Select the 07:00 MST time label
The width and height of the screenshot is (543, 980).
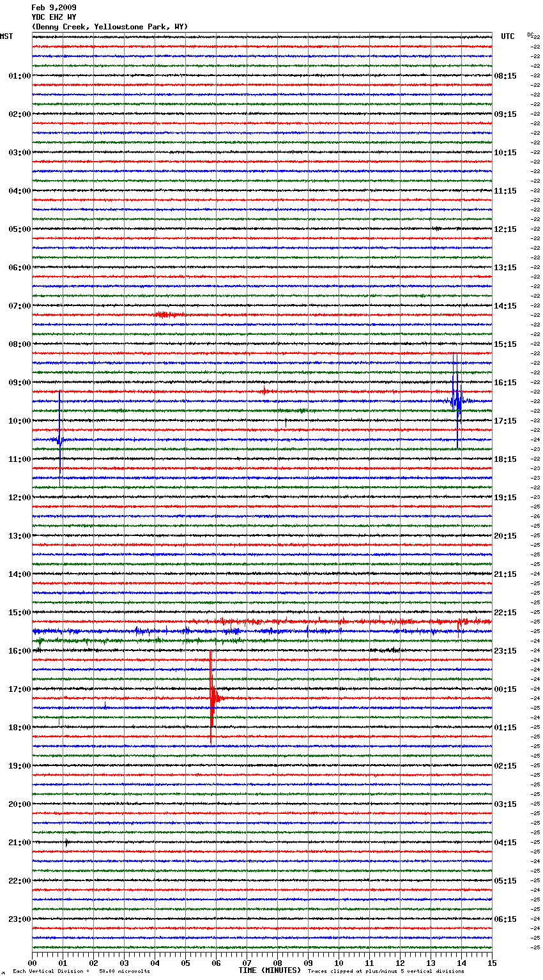pyautogui.click(x=20, y=306)
